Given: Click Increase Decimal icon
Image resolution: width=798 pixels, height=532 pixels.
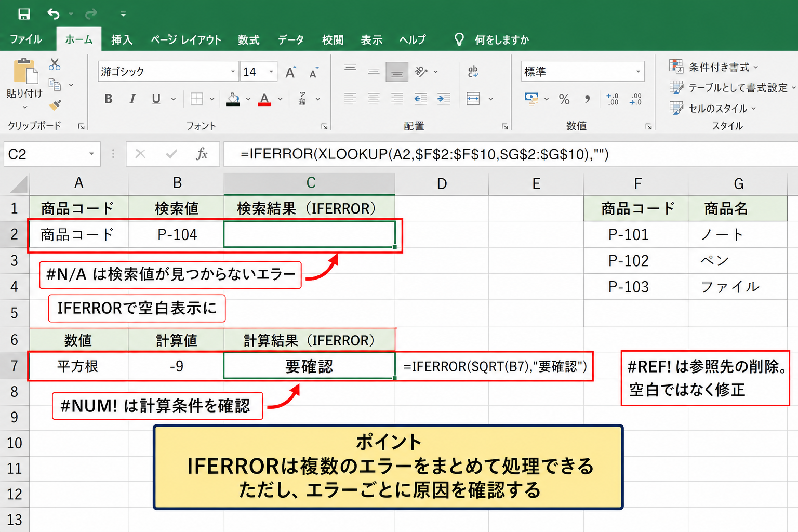Looking at the screenshot, I should click(x=612, y=99).
